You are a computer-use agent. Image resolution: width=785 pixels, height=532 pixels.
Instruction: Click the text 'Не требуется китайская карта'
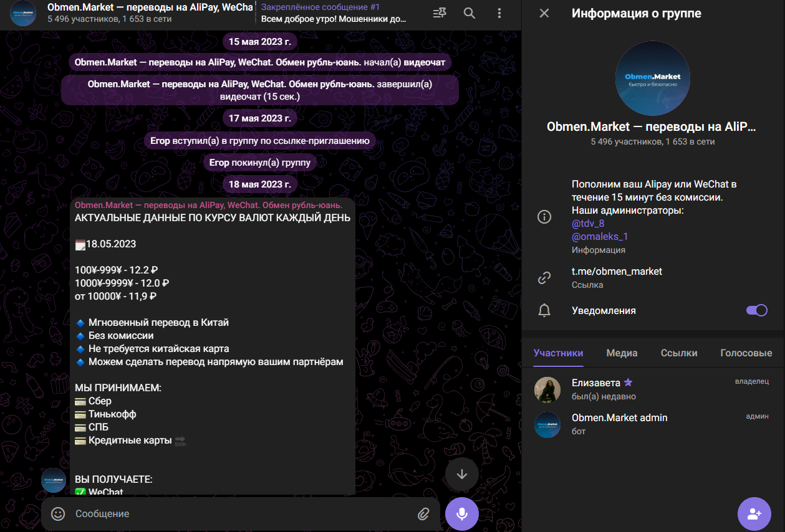(158, 349)
